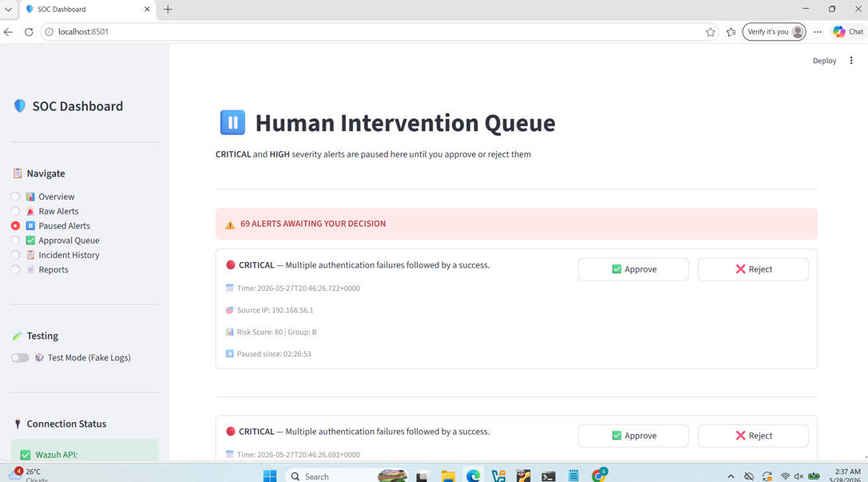Viewport: 868px width, 482px height.
Task: Select the Approval Queue radio option
Action: [15, 241]
